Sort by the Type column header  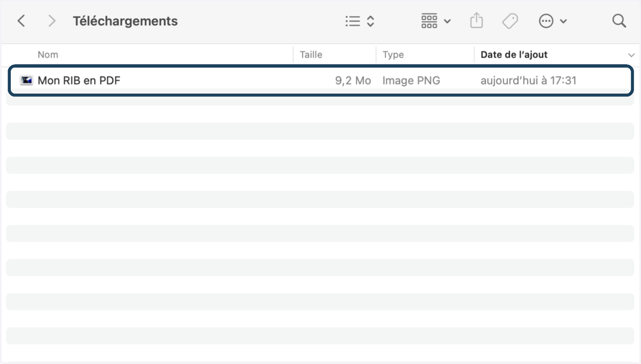[393, 54]
